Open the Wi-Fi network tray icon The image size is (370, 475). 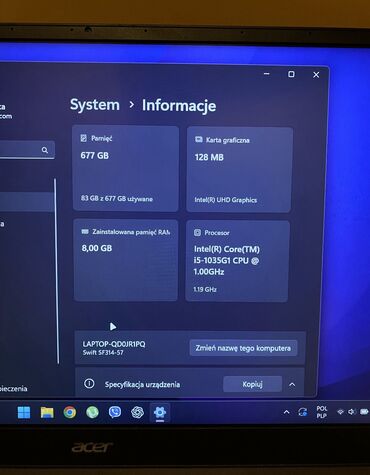click(340, 412)
